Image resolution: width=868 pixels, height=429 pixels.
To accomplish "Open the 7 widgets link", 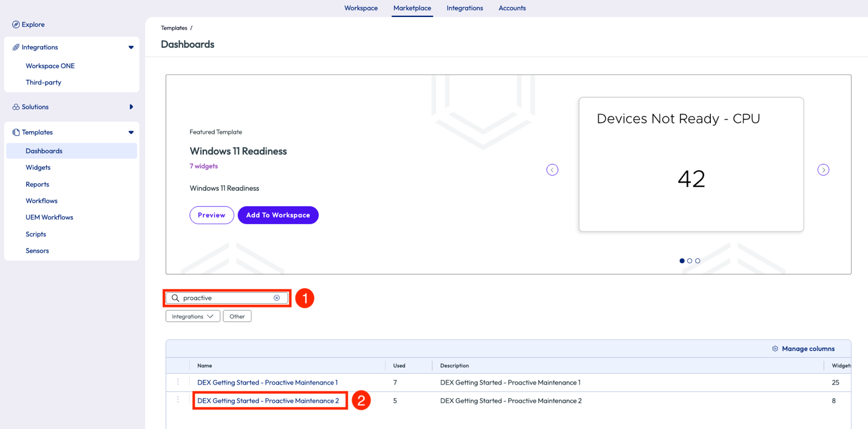I will point(203,166).
